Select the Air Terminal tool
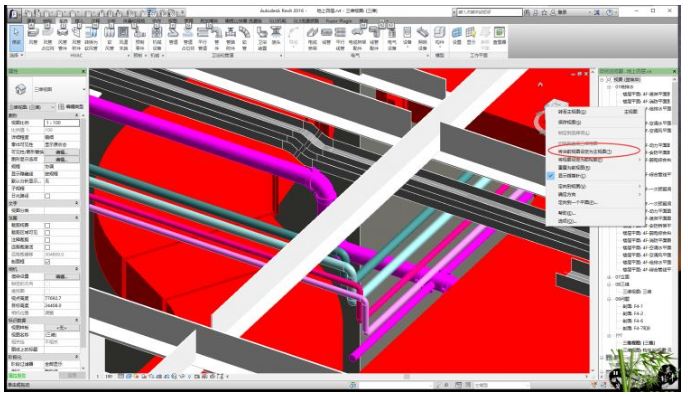The width and height of the screenshot is (688, 397). (x=123, y=38)
